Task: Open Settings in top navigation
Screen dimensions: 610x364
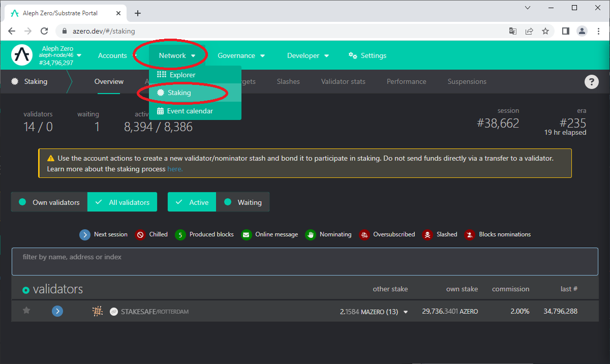Action: pos(368,55)
